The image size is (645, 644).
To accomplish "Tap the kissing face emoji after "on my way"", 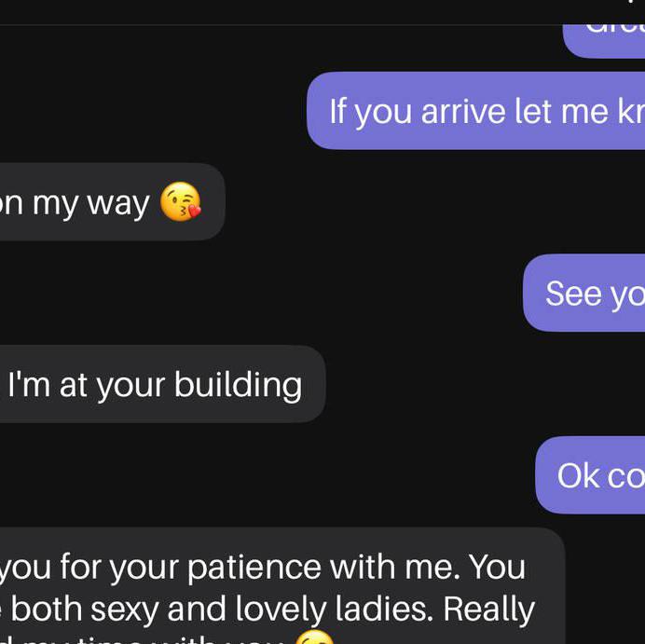I will click(x=180, y=201).
